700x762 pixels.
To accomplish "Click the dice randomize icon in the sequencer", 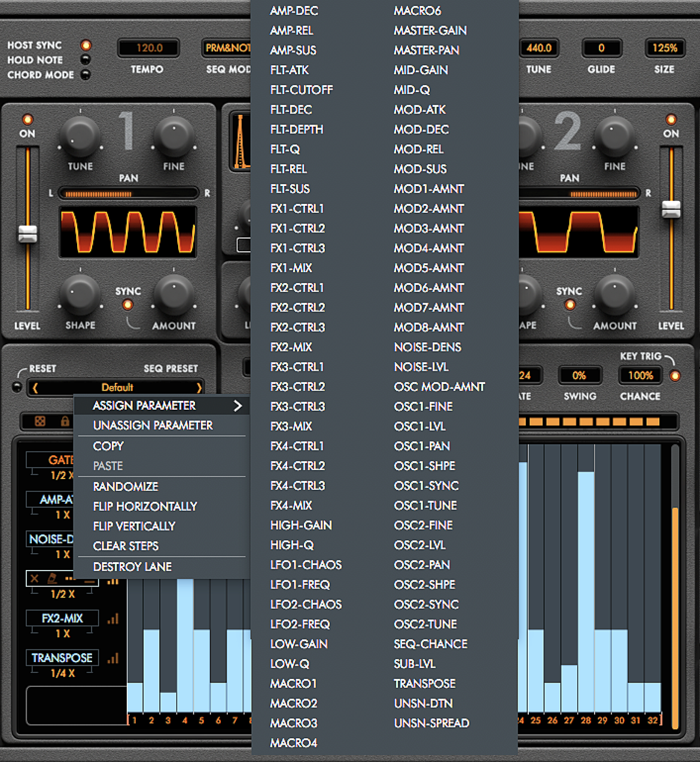I will [x=40, y=422].
